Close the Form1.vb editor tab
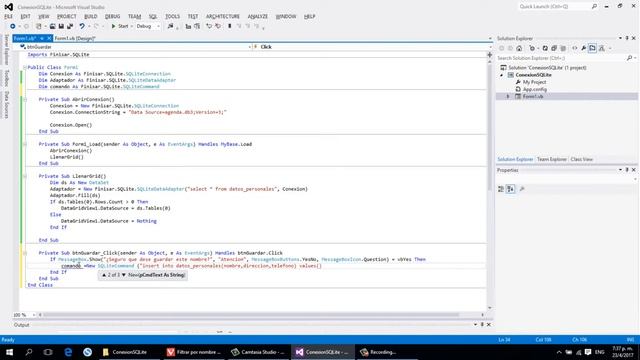Screen dimensions: 640x360 (49, 38)
